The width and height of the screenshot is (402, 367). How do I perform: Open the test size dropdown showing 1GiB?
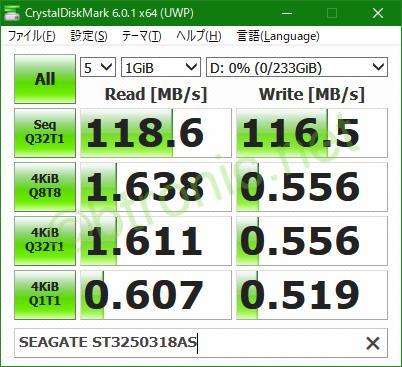coord(161,67)
